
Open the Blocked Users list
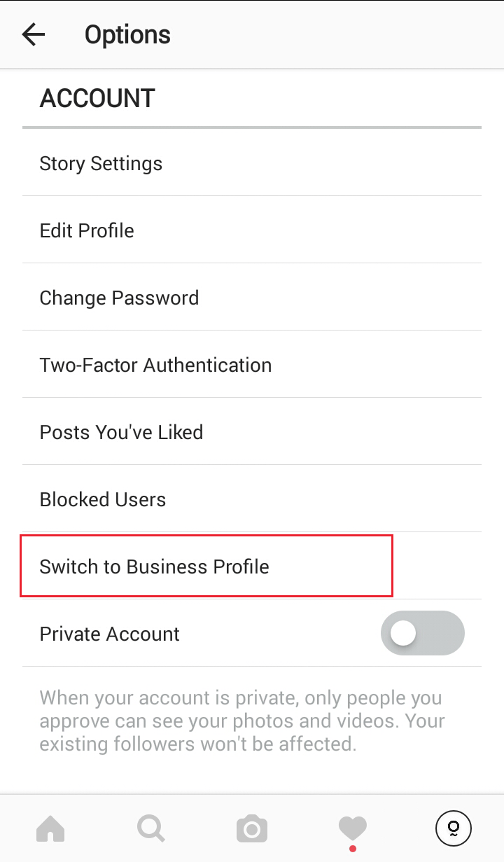pos(103,499)
